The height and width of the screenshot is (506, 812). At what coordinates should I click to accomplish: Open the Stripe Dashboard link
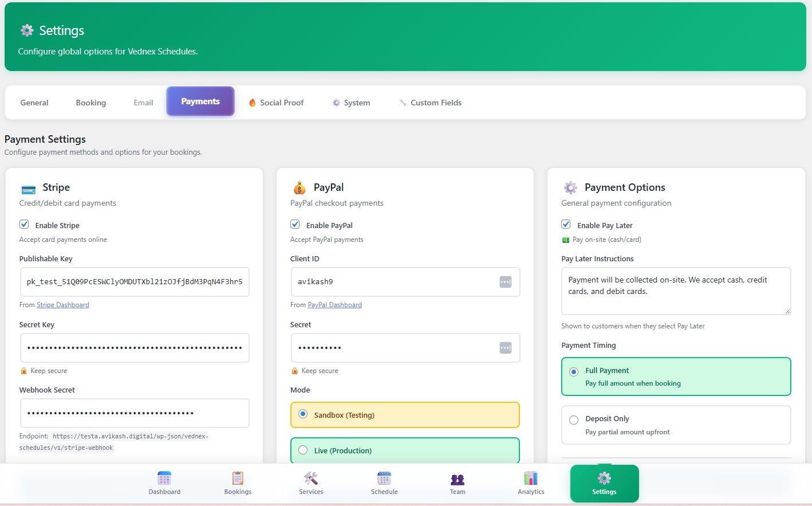coord(63,305)
